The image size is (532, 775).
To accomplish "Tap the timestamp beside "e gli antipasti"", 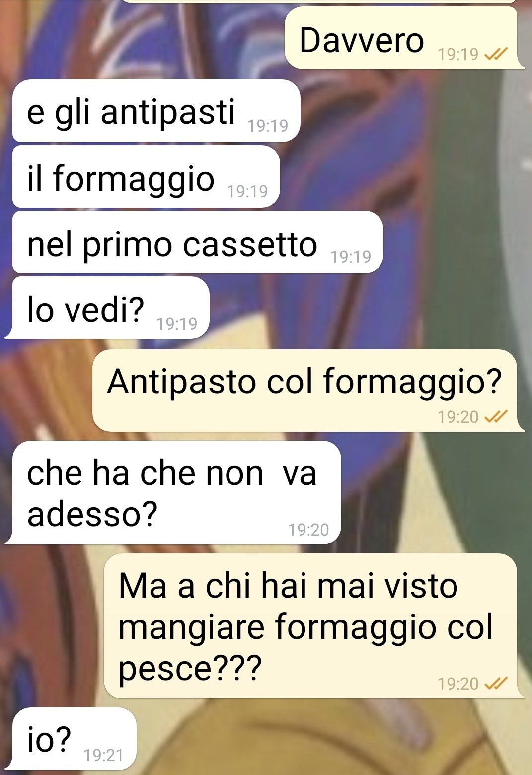I will coord(268,126).
